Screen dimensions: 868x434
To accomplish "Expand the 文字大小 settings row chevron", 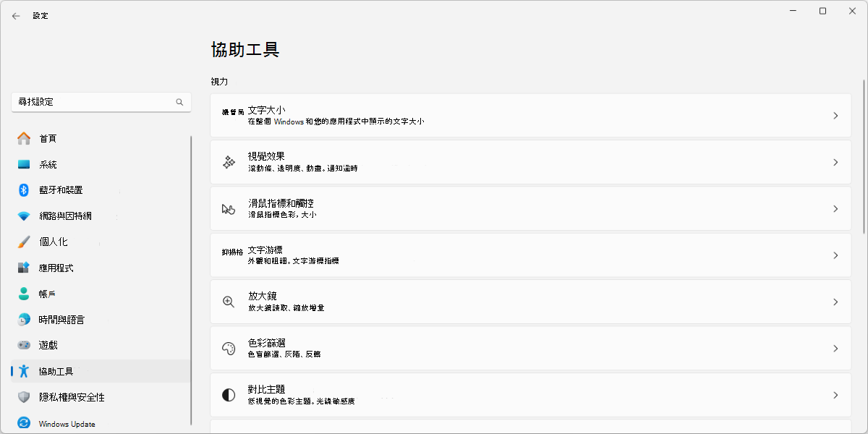I will pos(835,116).
